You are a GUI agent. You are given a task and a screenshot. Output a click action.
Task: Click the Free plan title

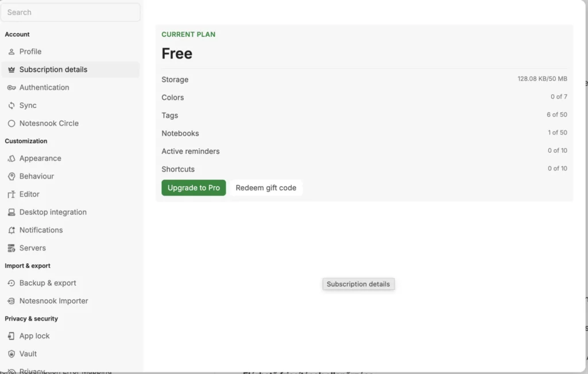click(x=177, y=53)
